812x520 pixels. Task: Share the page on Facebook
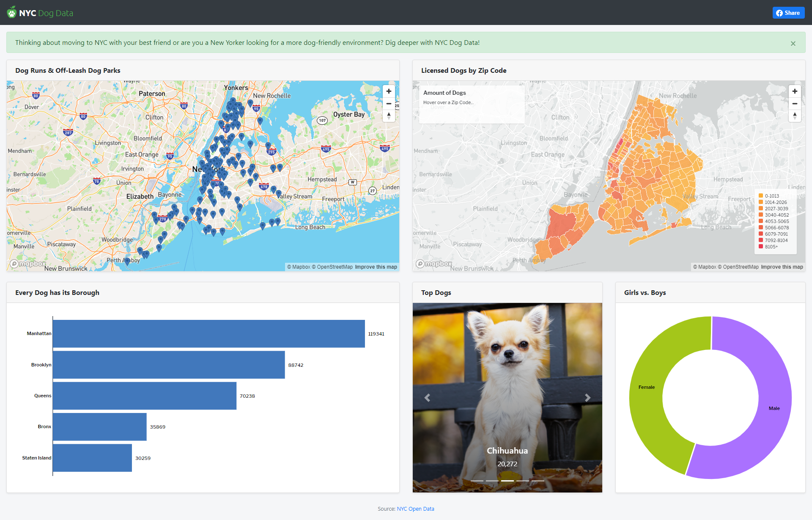tap(788, 13)
